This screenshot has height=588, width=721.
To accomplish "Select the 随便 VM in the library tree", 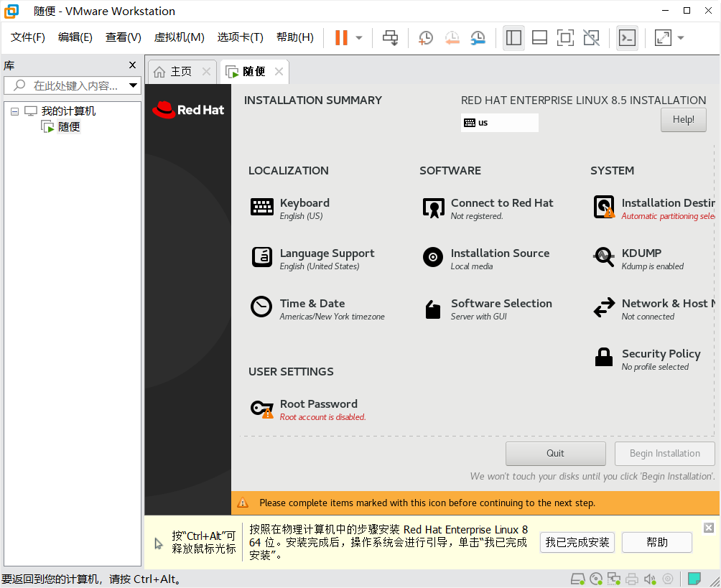I will [x=69, y=126].
